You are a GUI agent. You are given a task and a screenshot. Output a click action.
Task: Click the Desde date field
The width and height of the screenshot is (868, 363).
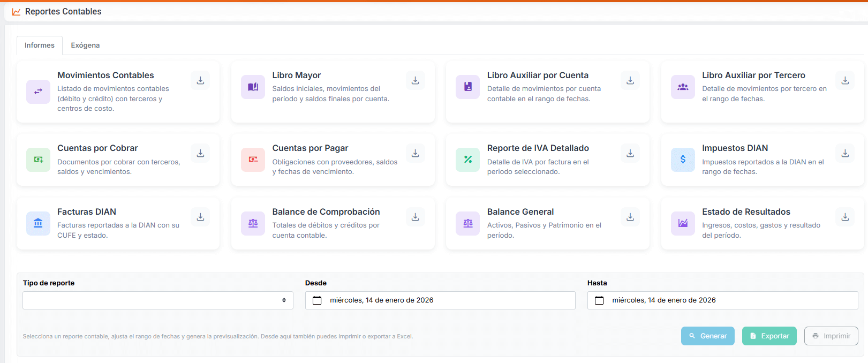coord(440,300)
